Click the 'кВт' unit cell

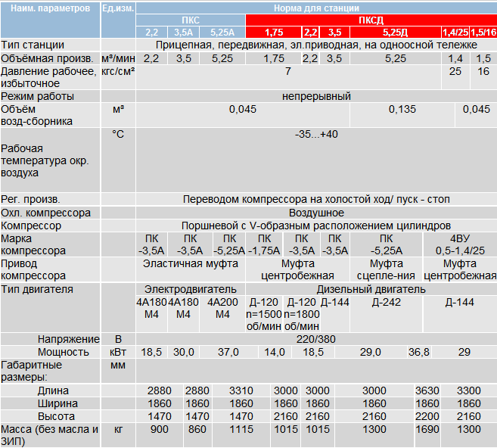tap(118, 352)
